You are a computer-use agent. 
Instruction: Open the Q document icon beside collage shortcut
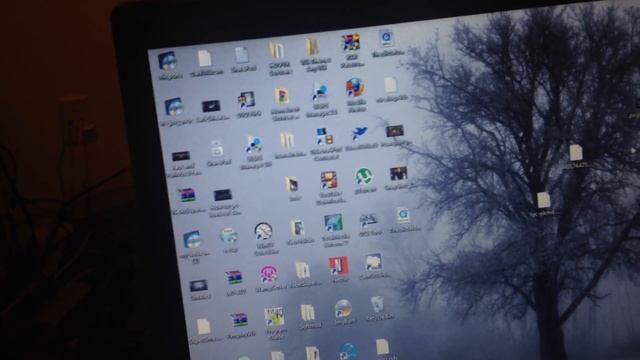[x=386, y=38]
